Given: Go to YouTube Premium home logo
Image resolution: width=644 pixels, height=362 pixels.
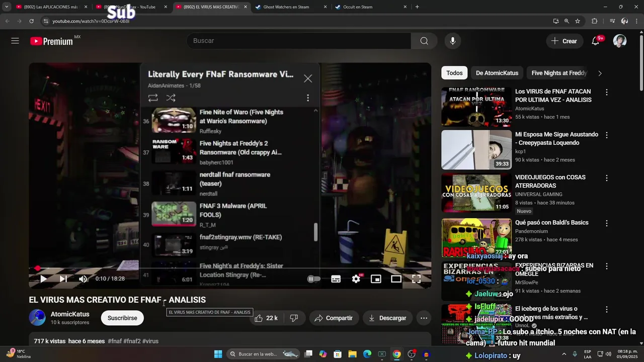Looking at the screenshot, I should pyautogui.click(x=52, y=41).
